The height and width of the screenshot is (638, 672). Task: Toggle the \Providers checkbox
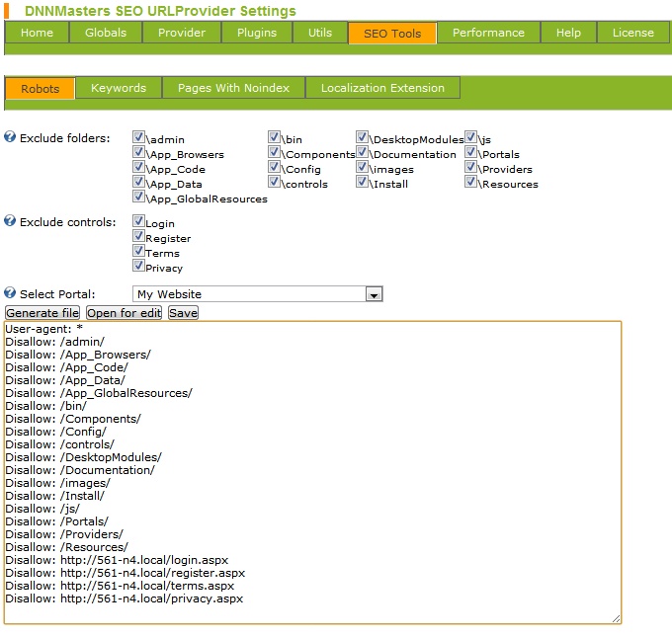(x=471, y=167)
